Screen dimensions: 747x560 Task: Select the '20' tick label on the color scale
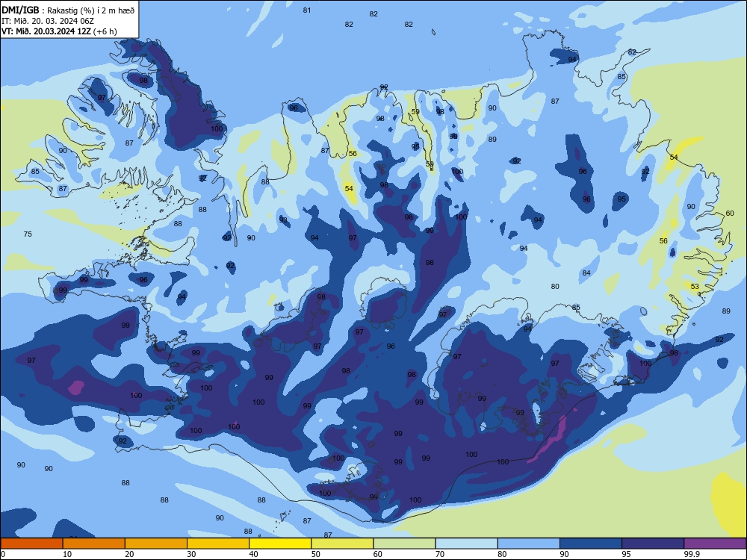pyautogui.click(x=129, y=554)
